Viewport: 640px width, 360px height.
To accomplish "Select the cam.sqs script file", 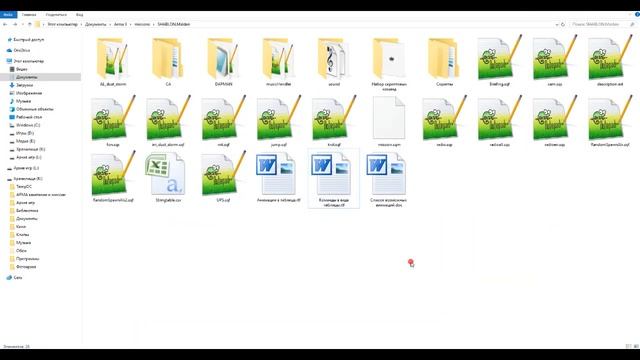I will [x=555, y=60].
